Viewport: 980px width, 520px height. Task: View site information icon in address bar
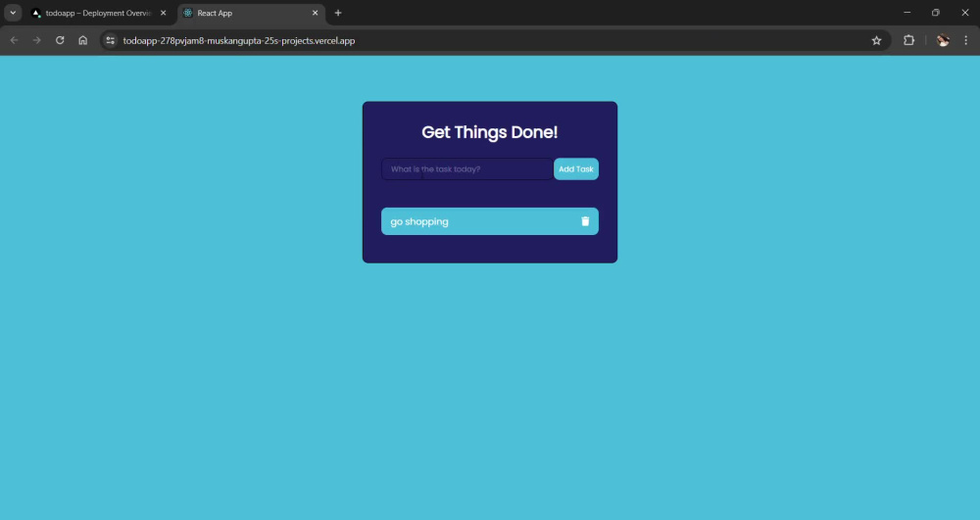pos(110,40)
